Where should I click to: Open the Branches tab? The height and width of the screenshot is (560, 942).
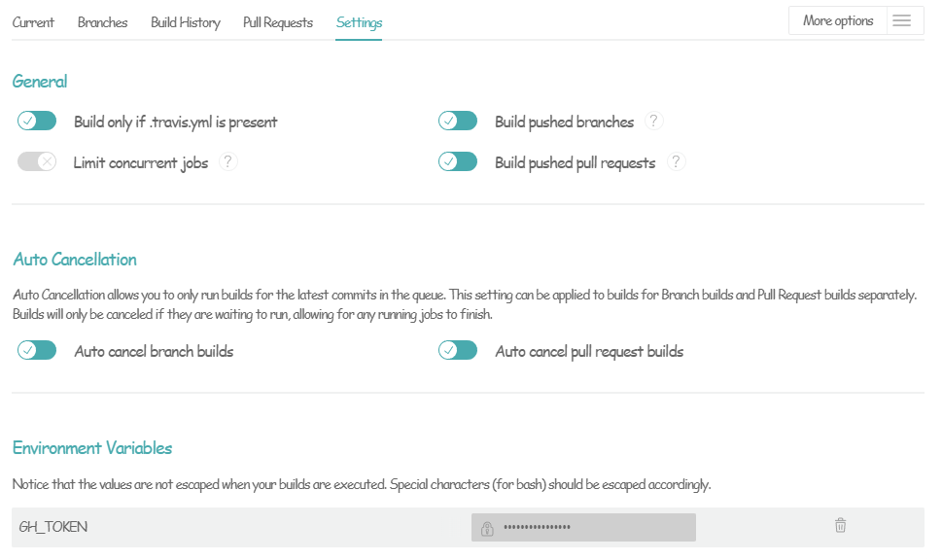point(103,22)
